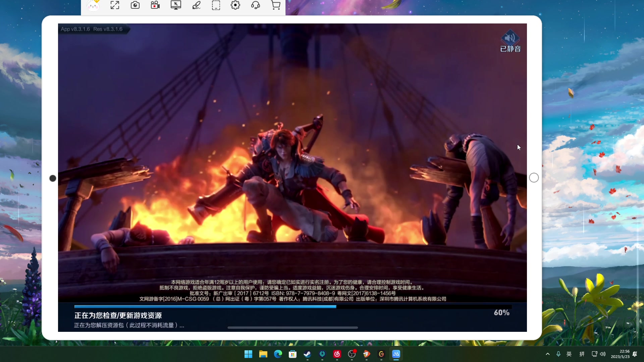
Task: Open the volume tray icon
Action: coord(603,354)
